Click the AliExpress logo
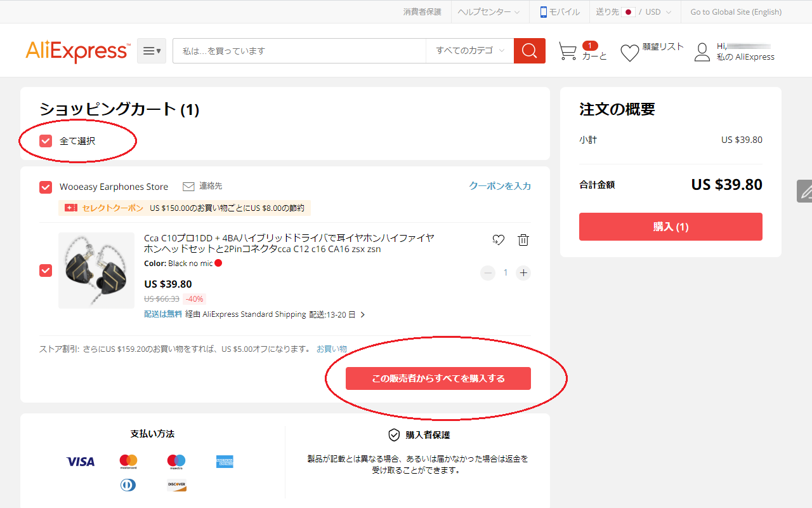Viewport: 812px width, 508px height. [x=78, y=51]
